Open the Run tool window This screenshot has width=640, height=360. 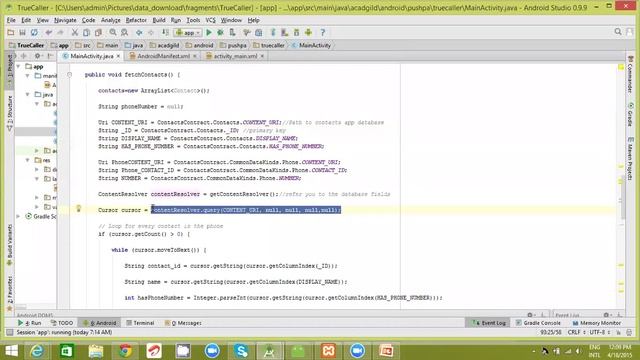point(29,323)
